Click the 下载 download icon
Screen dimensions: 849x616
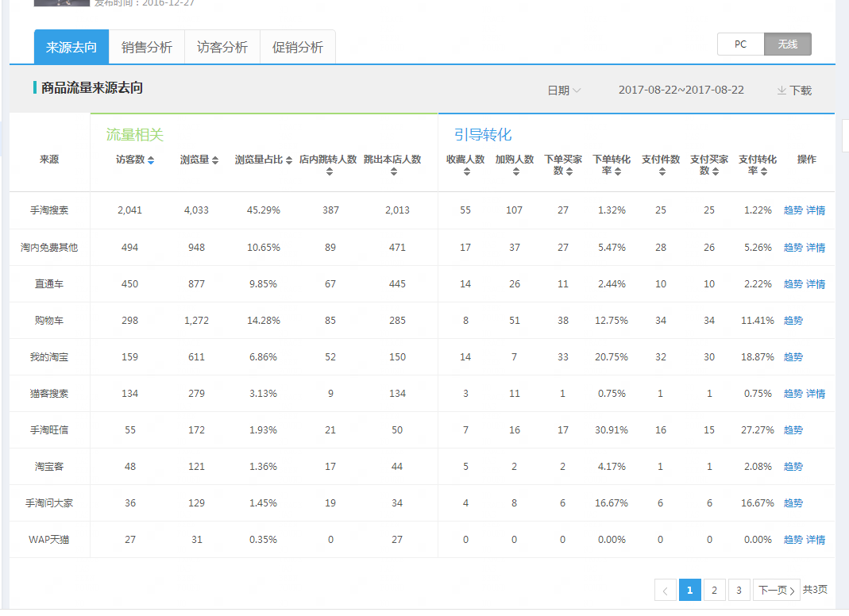point(781,90)
